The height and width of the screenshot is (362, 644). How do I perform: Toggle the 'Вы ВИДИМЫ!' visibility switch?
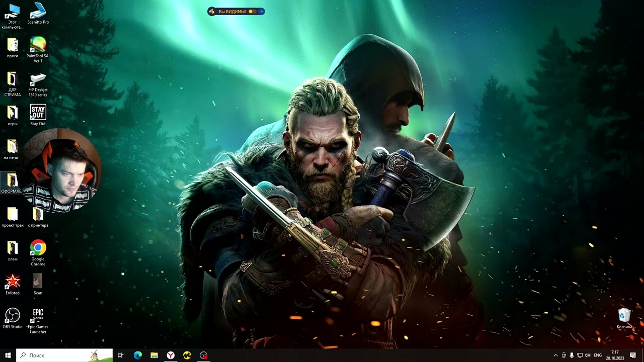tap(252, 12)
